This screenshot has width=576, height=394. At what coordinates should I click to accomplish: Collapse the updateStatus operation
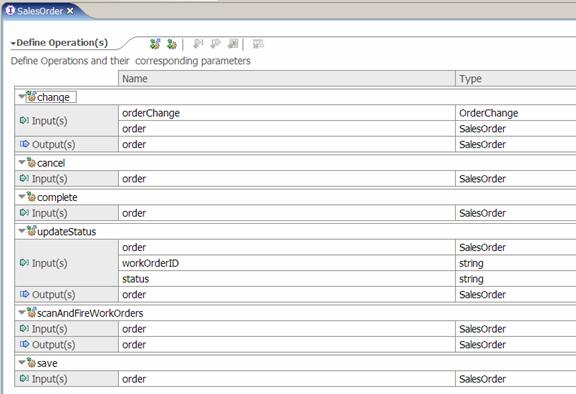tap(22, 231)
